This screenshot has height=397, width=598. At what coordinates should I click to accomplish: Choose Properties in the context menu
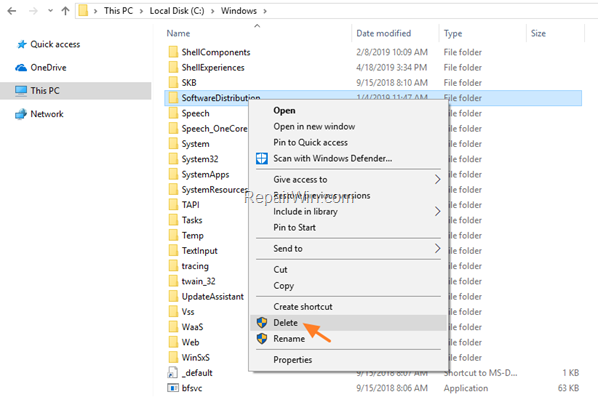click(x=348, y=360)
